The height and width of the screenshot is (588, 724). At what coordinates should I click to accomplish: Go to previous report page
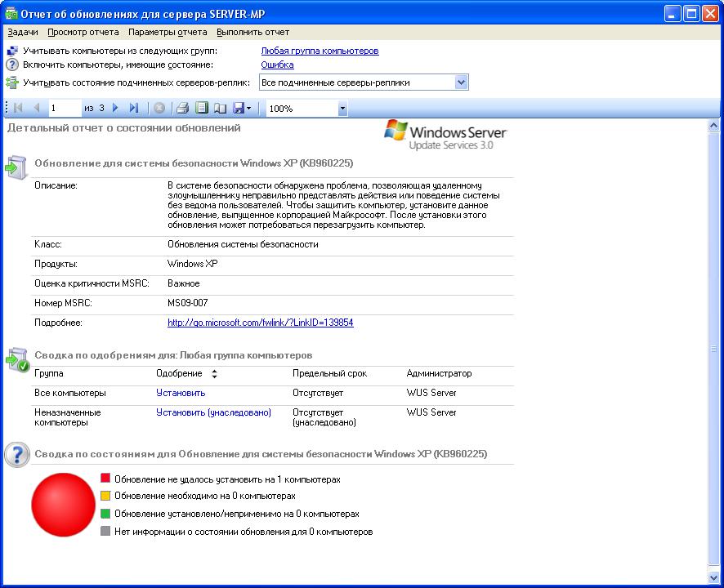[x=36, y=108]
